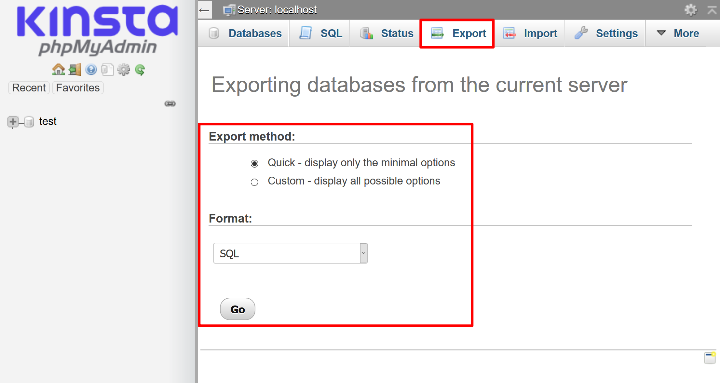
Task: Open navigation panel settings gear icon
Action: (x=124, y=70)
